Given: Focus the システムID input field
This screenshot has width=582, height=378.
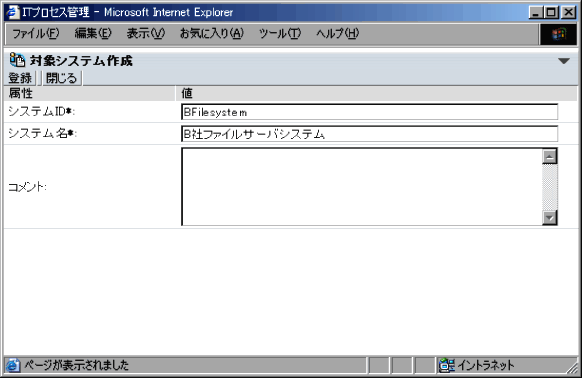Looking at the screenshot, I should tap(369, 112).
